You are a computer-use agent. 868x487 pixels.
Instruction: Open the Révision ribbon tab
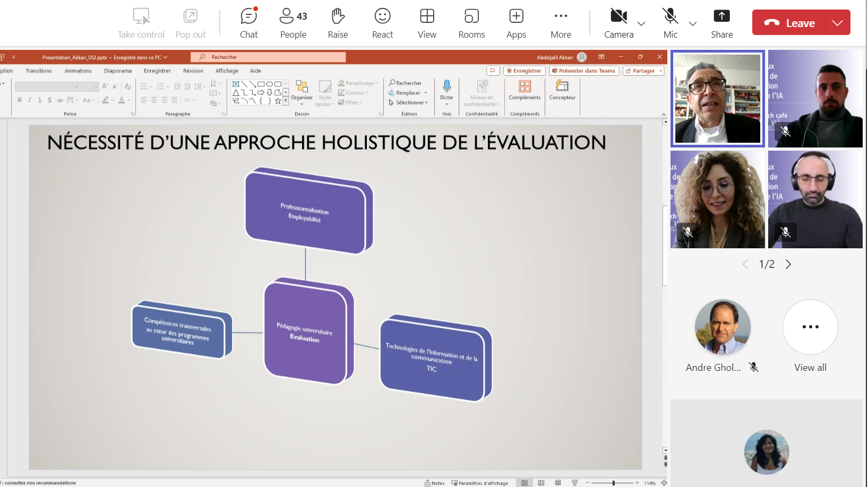193,71
